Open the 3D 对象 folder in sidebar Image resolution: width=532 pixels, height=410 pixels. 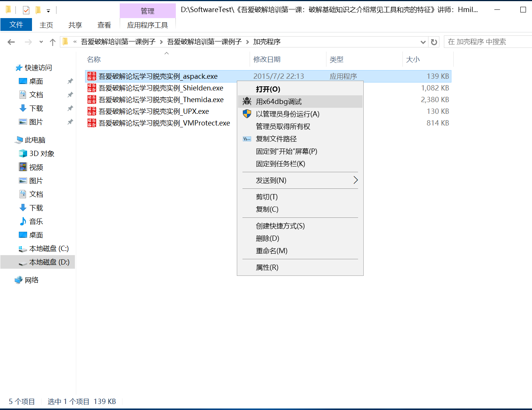pyautogui.click(x=42, y=153)
